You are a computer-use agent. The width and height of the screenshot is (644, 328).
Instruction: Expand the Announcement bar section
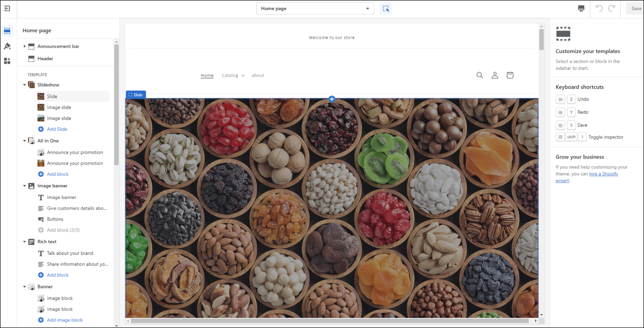click(25, 46)
